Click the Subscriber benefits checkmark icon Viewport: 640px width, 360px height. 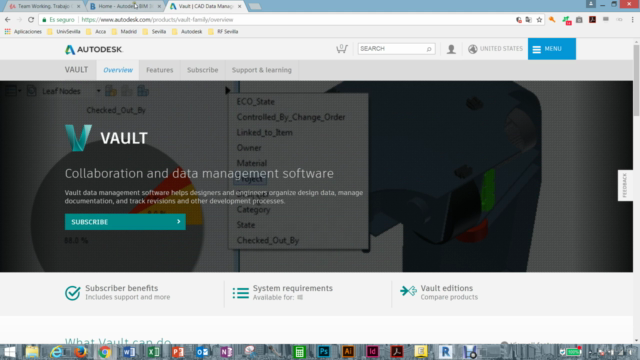coord(73,293)
